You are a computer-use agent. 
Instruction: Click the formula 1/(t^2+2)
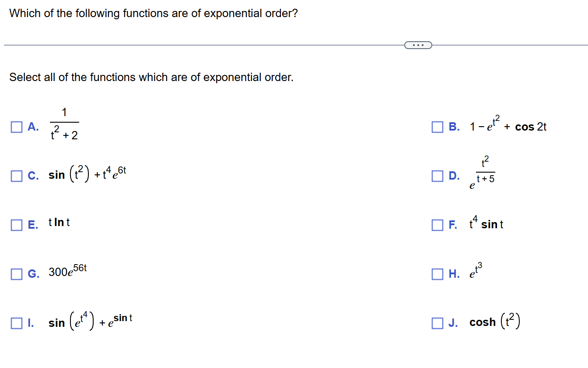[64, 124]
